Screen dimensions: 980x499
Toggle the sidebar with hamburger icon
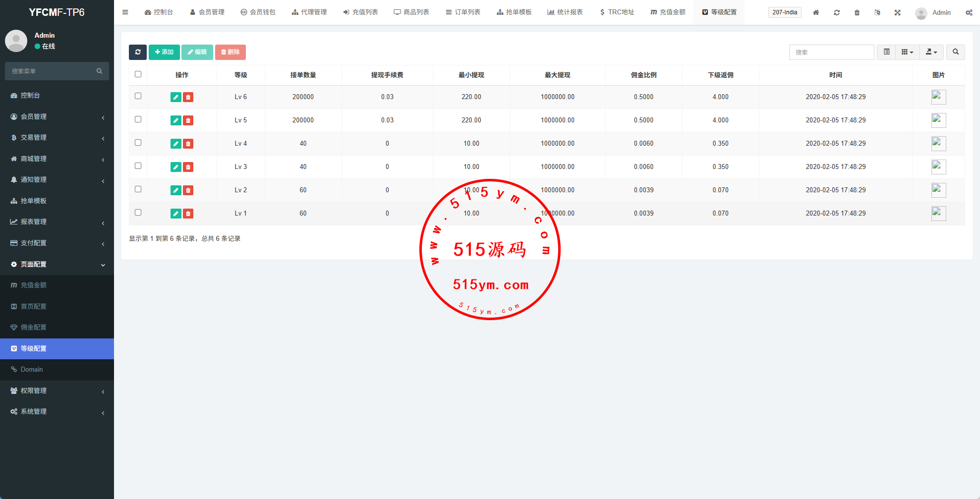pyautogui.click(x=125, y=12)
